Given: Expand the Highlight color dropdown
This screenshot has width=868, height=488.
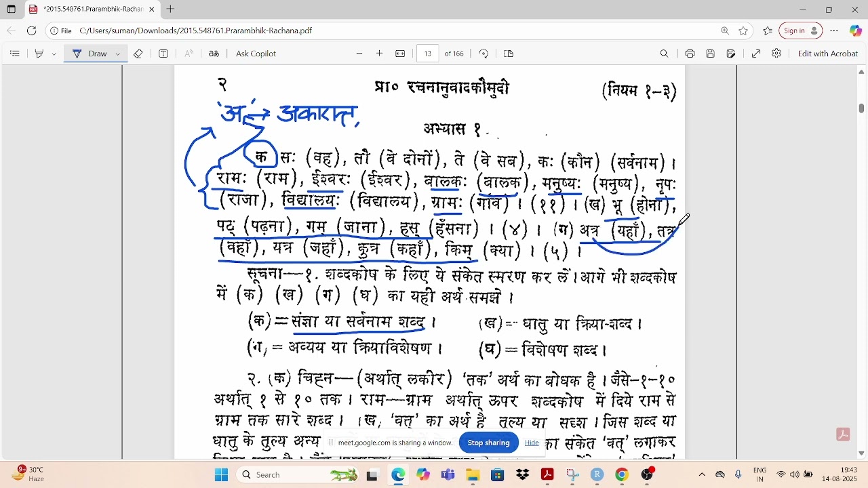Looking at the screenshot, I should click(54, 54).
